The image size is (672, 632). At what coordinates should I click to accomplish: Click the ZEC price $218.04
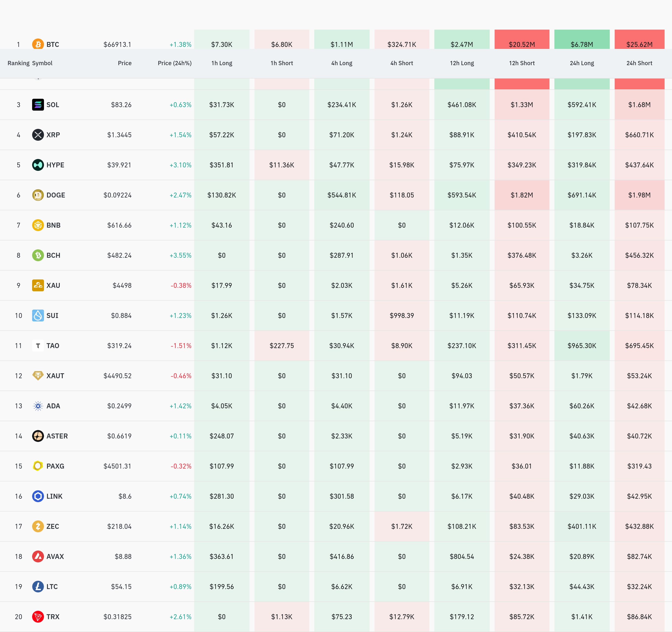tap(119, 526)
